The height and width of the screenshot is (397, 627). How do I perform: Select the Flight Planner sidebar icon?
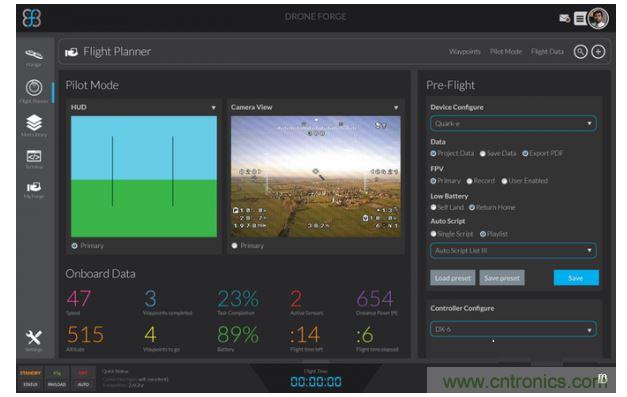(34, 88)
